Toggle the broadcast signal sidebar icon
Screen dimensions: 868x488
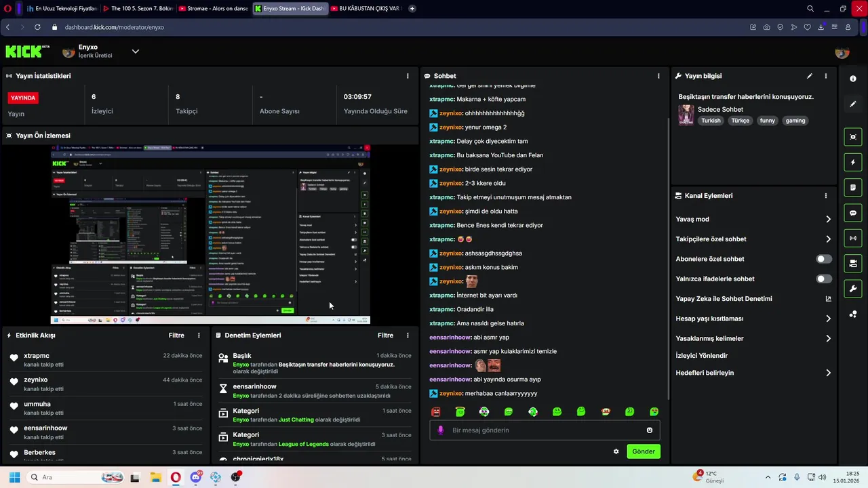(853, 238)
